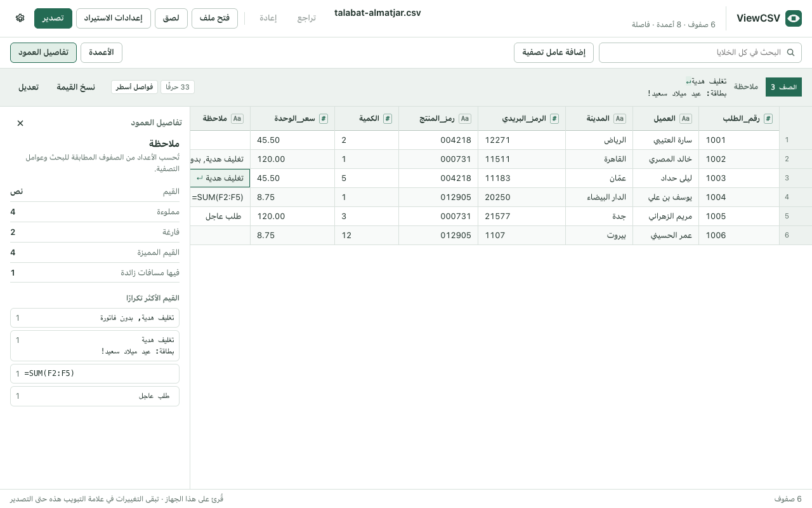Click نسخ القيمة to copy the value
The width and height of the screenshot is (812, 508).
click(76, 87)
